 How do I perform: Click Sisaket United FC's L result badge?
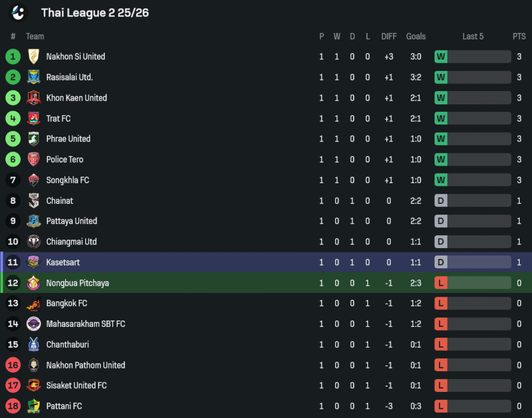point(440,386)
